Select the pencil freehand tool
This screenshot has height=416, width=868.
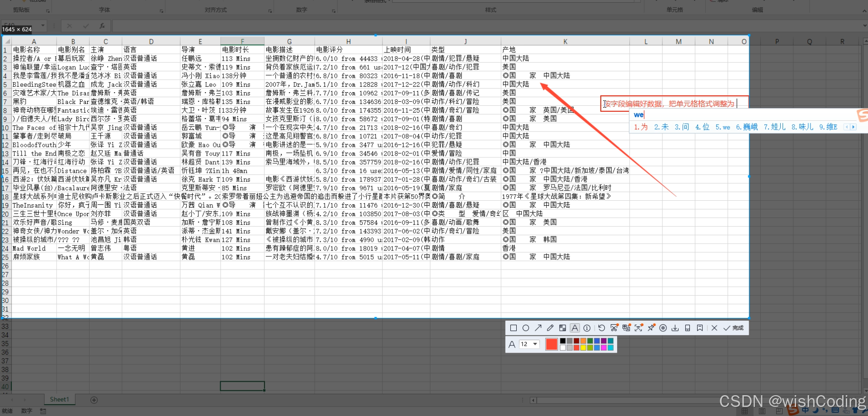pos(550,328)
